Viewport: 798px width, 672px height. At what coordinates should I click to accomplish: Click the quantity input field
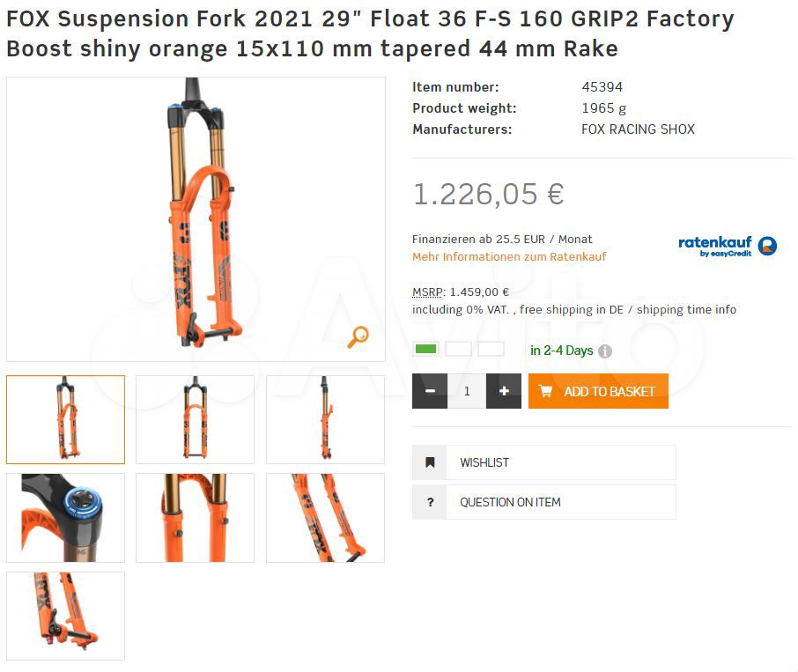[467, 391]
